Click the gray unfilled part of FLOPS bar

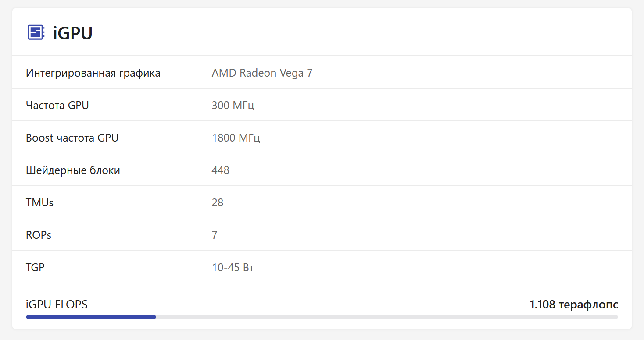[386, 317]
